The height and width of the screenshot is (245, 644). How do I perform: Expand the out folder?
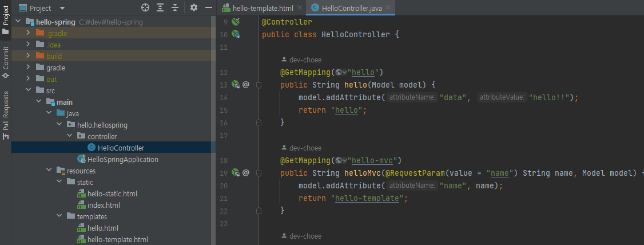point(28,80)
